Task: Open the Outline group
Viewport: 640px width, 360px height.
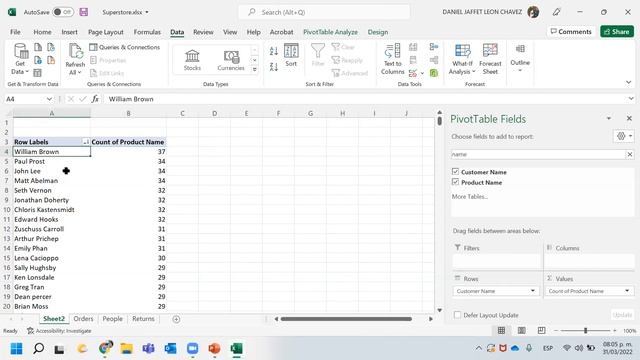Action: click(520, 58)
